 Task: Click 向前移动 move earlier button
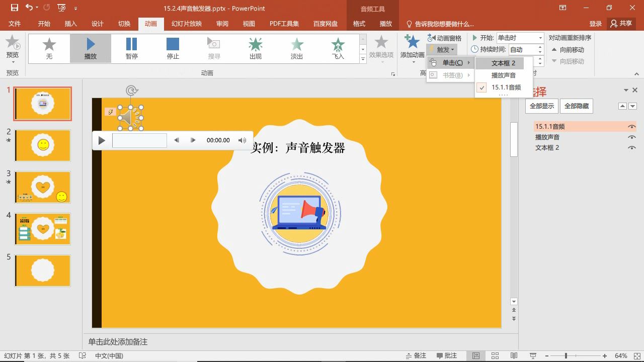tap(569, 49)
